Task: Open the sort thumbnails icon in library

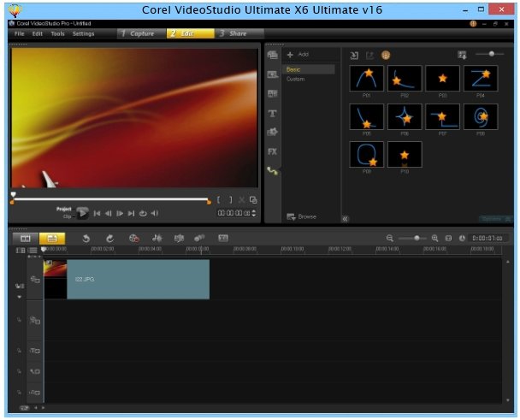Action: point(462,55)
